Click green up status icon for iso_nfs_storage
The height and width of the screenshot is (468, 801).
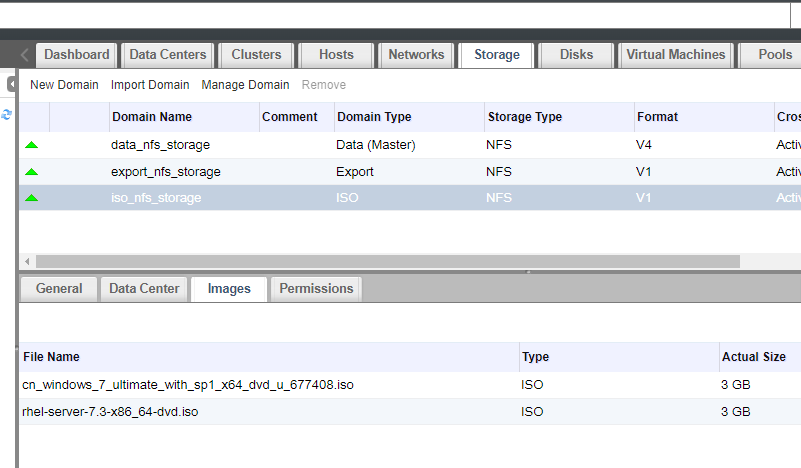tap(32, 198)
